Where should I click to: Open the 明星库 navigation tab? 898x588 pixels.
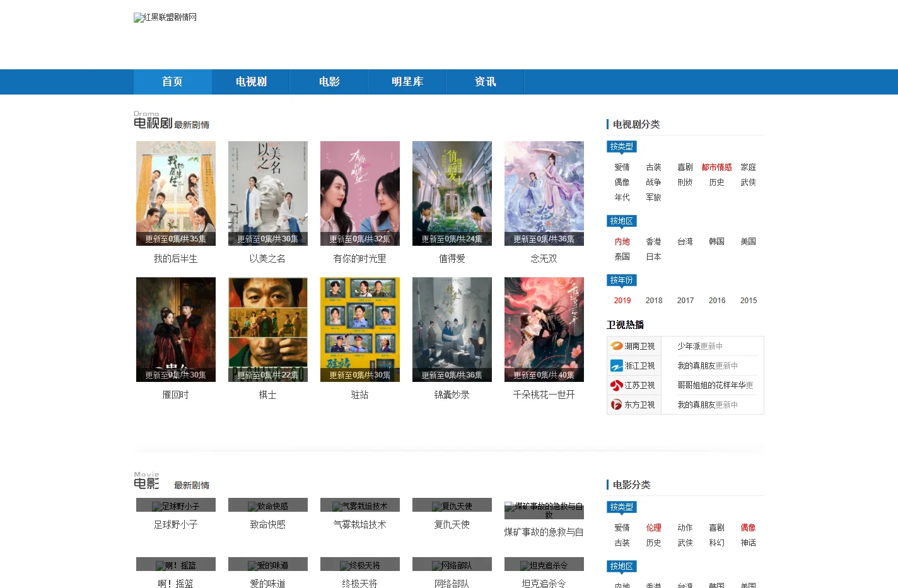point(407,82)
